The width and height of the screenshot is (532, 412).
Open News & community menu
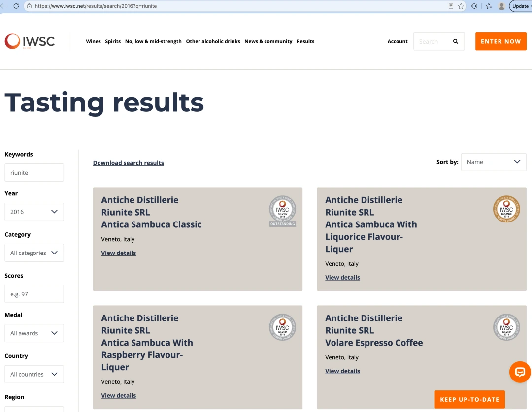(x=268, y=41)
